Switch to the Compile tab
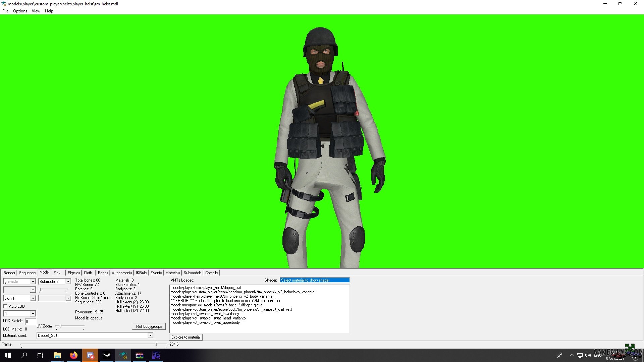644x362 pixels. tap(211, 273)
